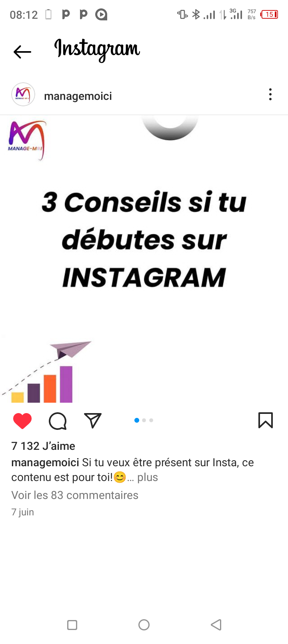Screen dimensions: 288x644
Task: Expand the caption by tapping plus
Action: (148, 477)
